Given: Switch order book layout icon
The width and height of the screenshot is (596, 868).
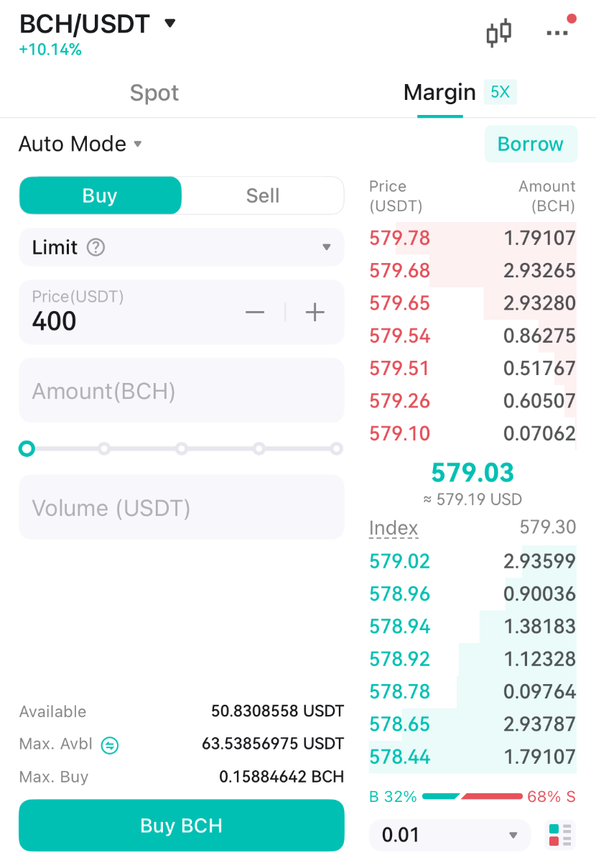Looking at the screenshot, I should pyautogui.click(x=560, y=835).
